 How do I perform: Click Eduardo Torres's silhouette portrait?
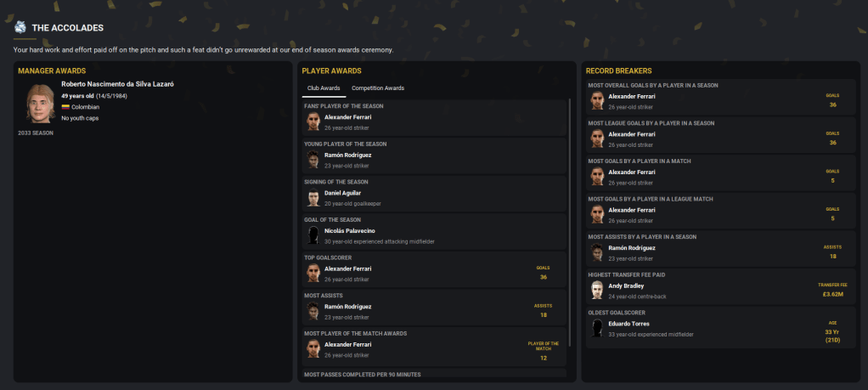point(597,328)
